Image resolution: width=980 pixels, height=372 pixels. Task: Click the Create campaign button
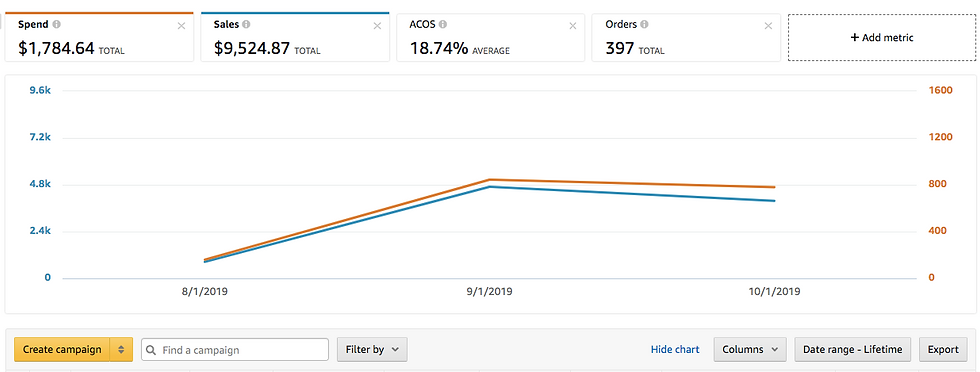click(62, 349)
